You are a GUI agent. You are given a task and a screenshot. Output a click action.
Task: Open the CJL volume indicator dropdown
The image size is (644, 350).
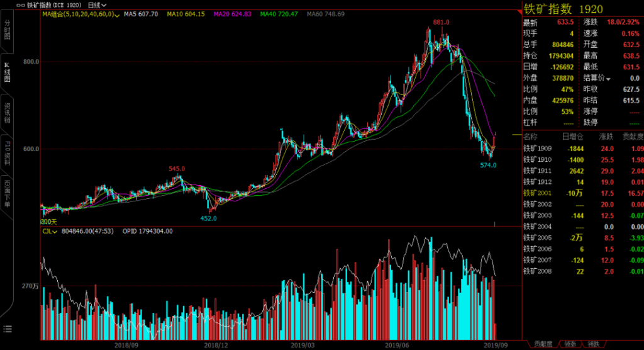(x=55, y=231)
